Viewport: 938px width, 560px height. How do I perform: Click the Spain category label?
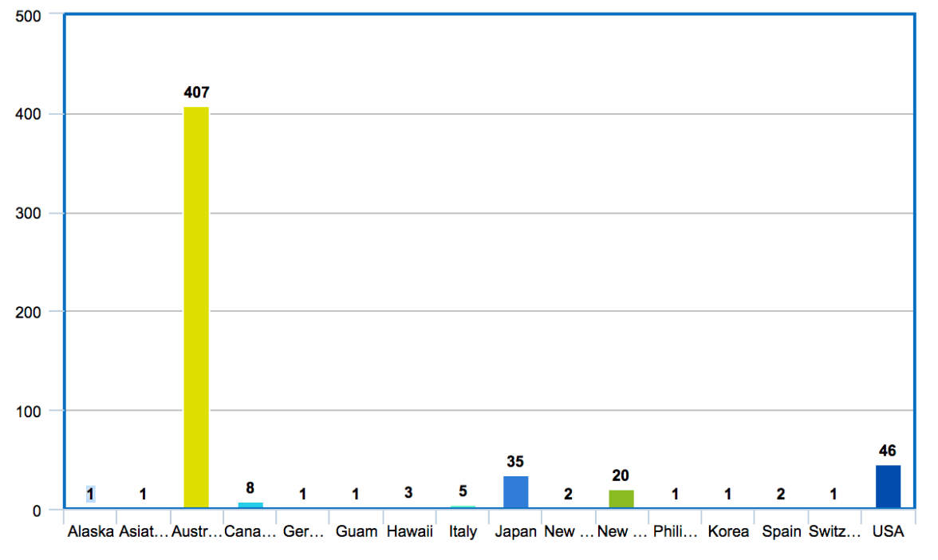coord(781,532)
